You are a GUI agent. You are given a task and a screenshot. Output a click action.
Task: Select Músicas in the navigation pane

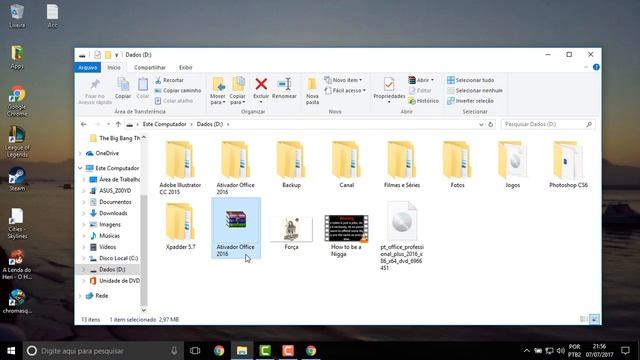tap(109, 236)
